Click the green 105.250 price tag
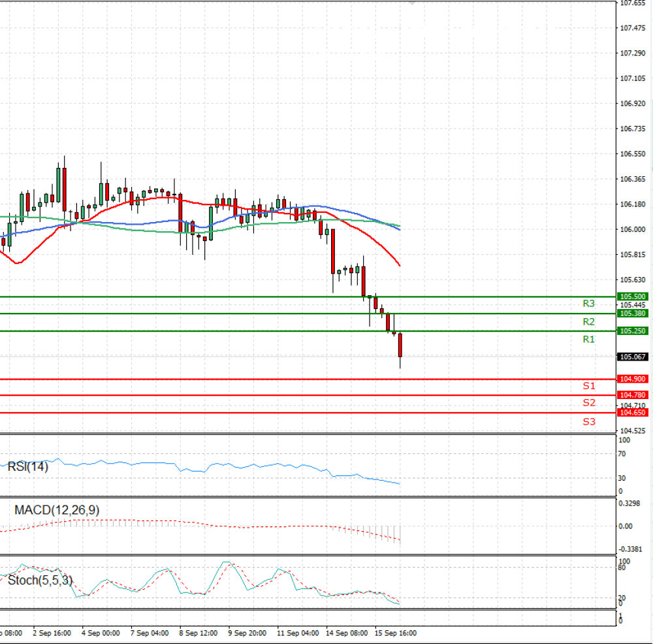The image size is (653, 644). tap(632, 330)
